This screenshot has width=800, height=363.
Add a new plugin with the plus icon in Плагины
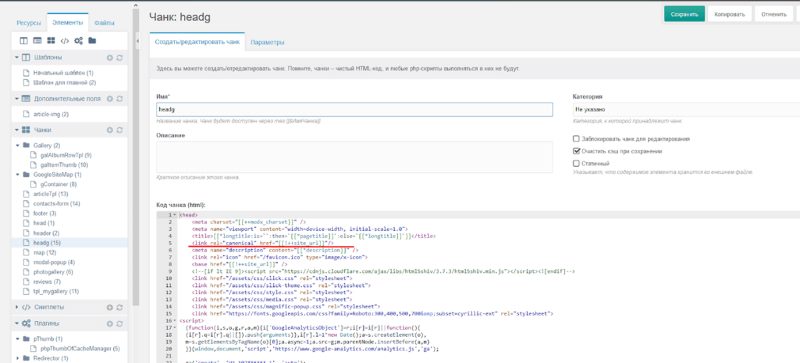[x=109, y=324]
